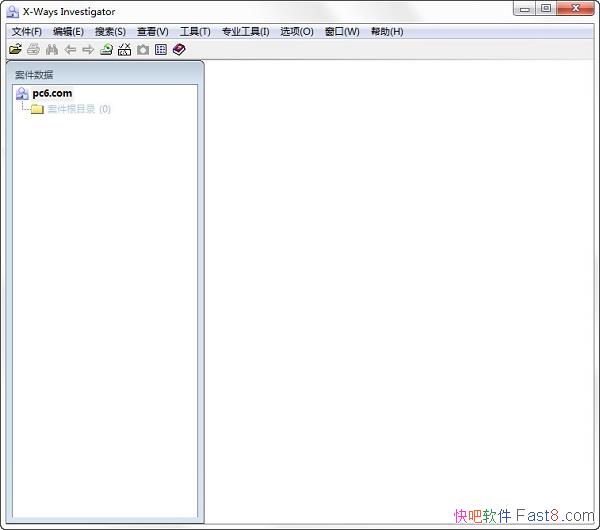Screen dimensions: 600x530
Task: Open the 编辑(E) menu
Action: tap(68, 31)
